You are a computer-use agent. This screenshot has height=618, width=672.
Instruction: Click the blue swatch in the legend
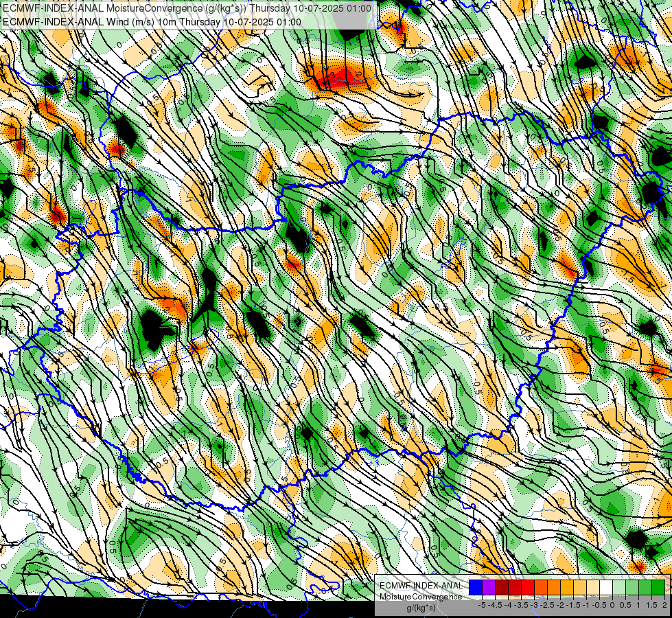click(476, 588)
